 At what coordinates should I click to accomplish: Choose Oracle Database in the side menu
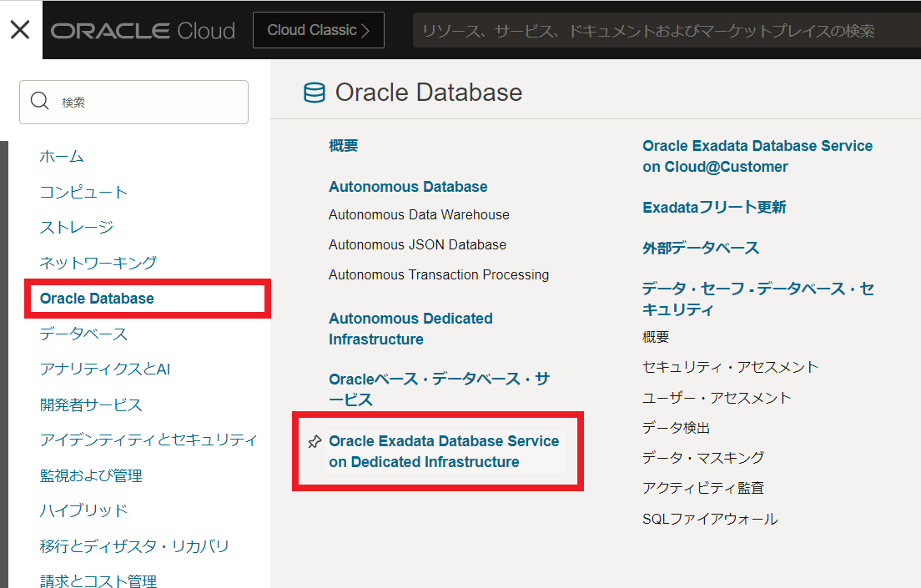[97, 299]
